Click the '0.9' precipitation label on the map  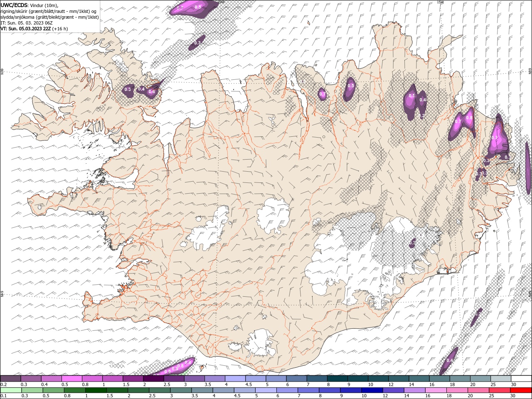tap(175, 369)
